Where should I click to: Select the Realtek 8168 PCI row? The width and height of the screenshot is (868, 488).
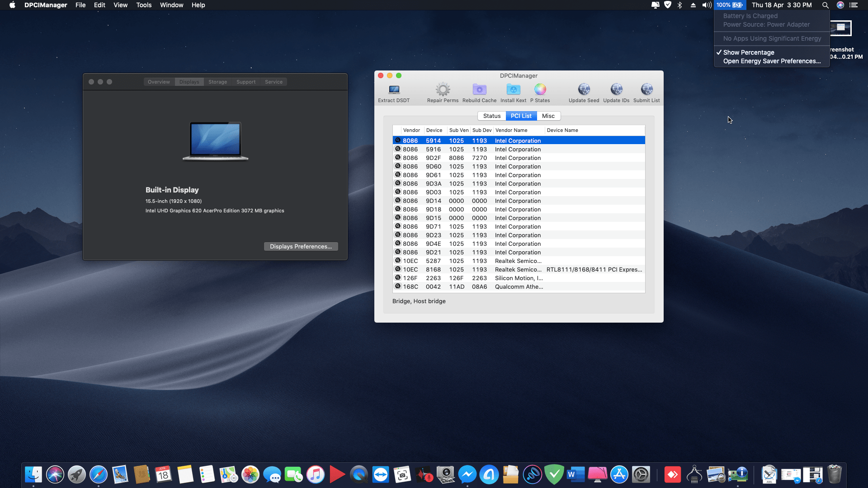click(518, 270)
